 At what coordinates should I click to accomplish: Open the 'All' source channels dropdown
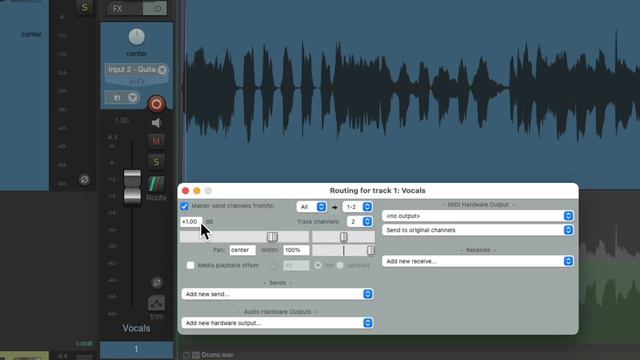click(x=311, y=207)
